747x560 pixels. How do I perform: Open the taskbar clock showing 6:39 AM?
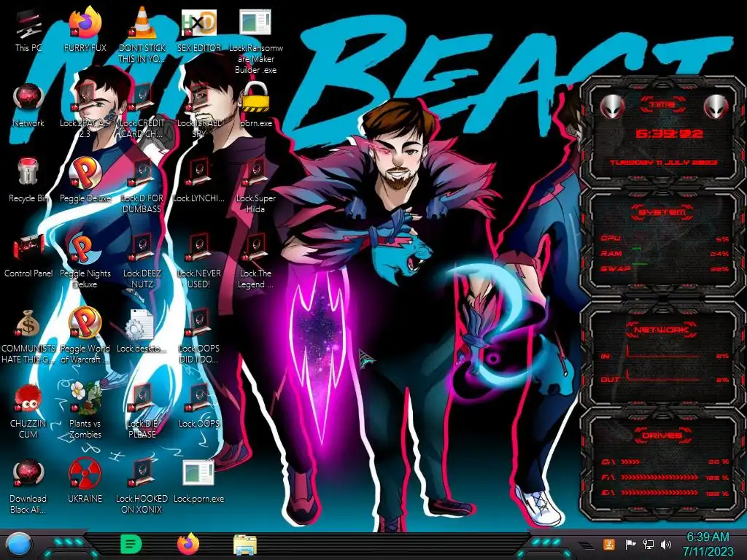[708, 544]
